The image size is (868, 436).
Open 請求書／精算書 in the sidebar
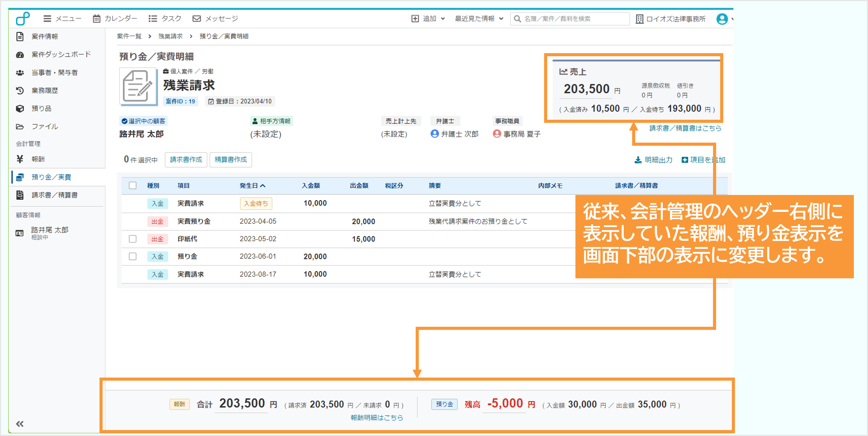pos(54,195)
